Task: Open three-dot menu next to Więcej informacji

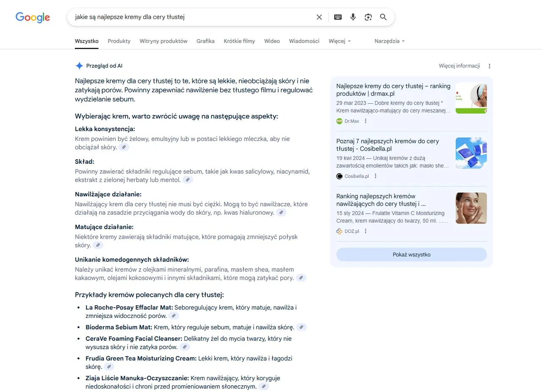Action: 489,66
